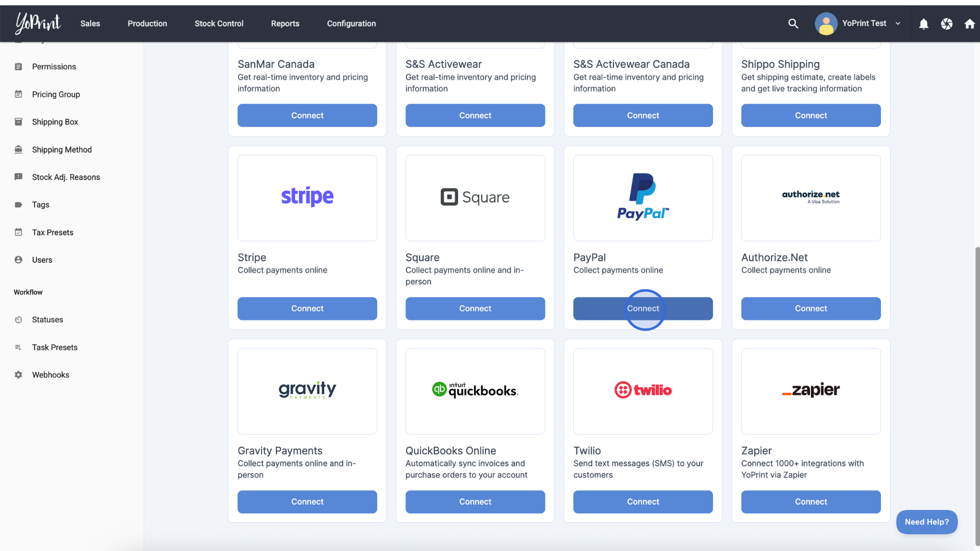
Task: Open the Reports menu
Action: click(285, 23)
